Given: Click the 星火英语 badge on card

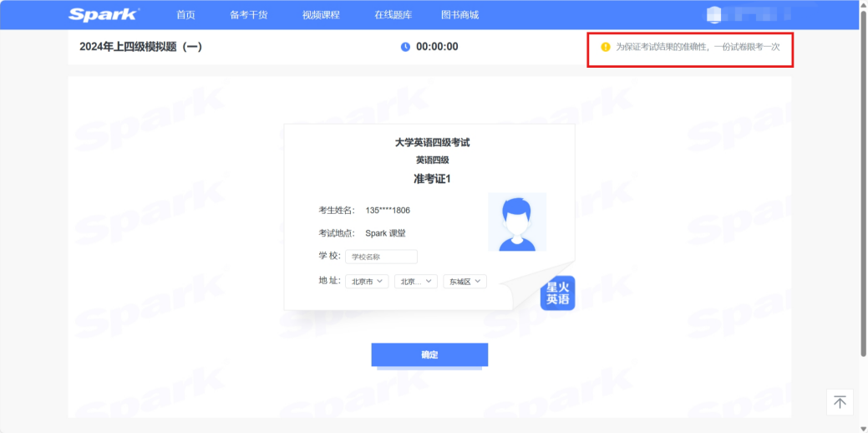Looking at the screenshot, I should tap(557, 293).
